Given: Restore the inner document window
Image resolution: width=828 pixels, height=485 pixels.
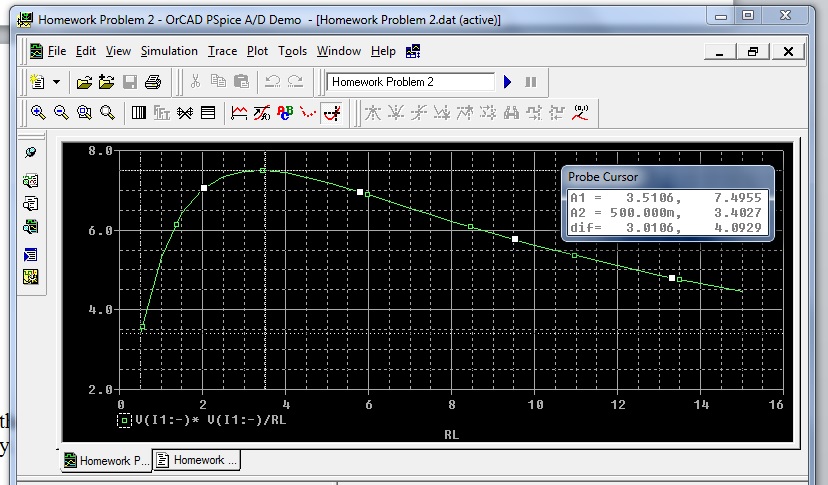Looking at the screenshot, I should [x=752, y=51].
